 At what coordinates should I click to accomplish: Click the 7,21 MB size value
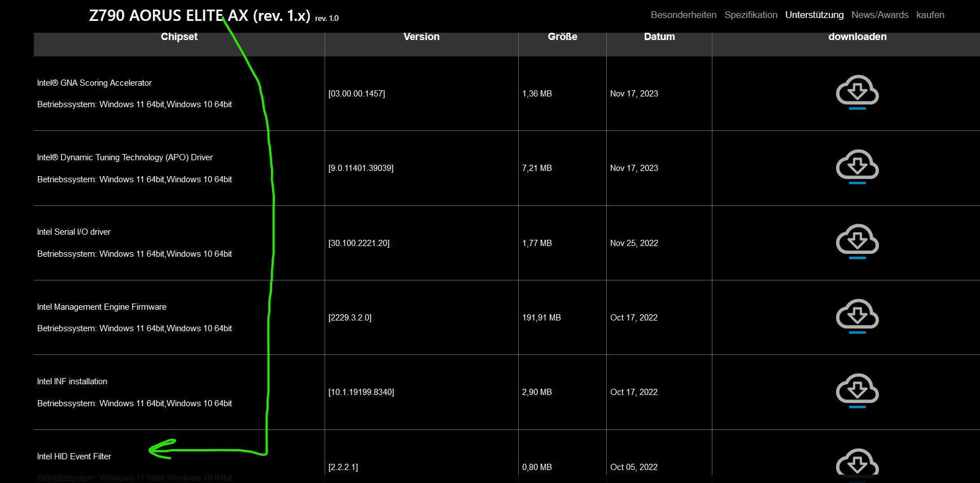coord(537,168)
